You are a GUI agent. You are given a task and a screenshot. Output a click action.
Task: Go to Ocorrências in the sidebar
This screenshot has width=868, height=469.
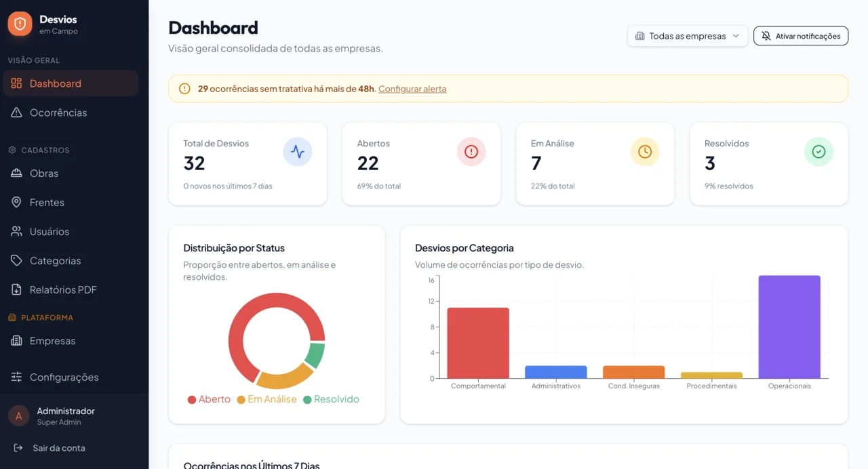click(71, 113)
